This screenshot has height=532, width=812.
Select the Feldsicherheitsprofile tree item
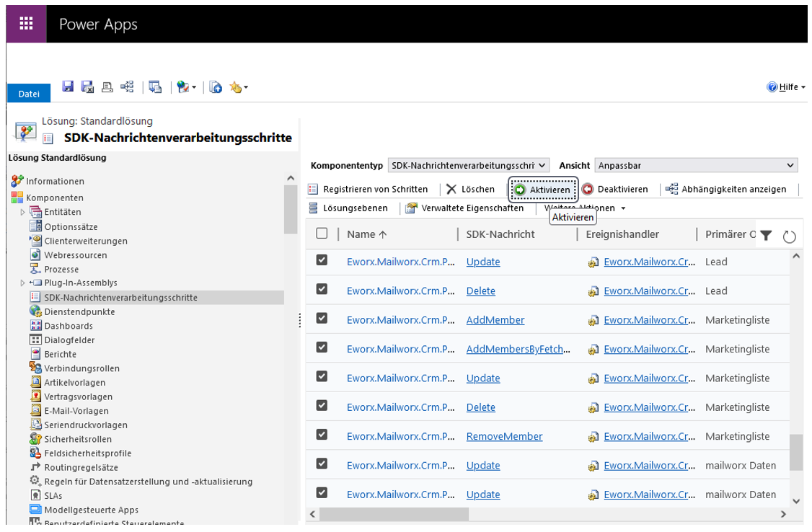click(x=87, y=453)
